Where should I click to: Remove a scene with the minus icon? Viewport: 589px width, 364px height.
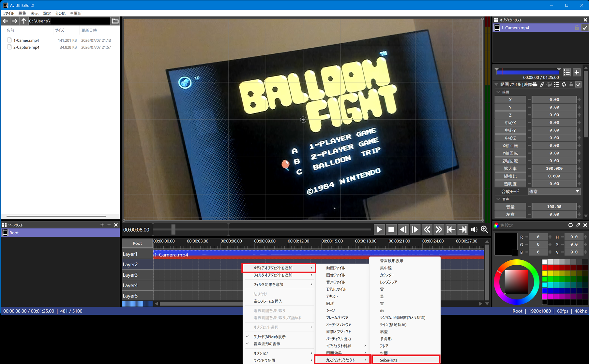pyautogui.click(x=109, y=225)
